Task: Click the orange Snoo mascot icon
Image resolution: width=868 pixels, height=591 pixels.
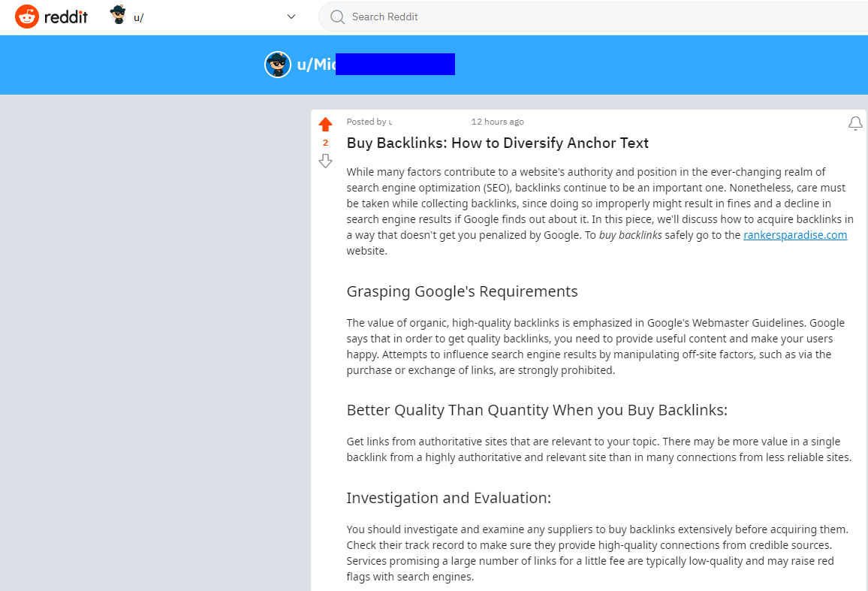Action: click(x=27, y=16)
